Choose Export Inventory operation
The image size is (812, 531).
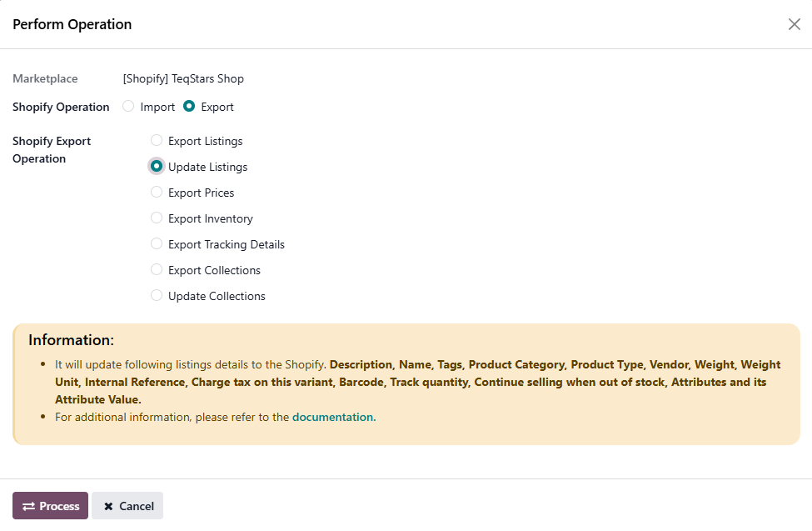pyautogui.click(x=157, y=218)
